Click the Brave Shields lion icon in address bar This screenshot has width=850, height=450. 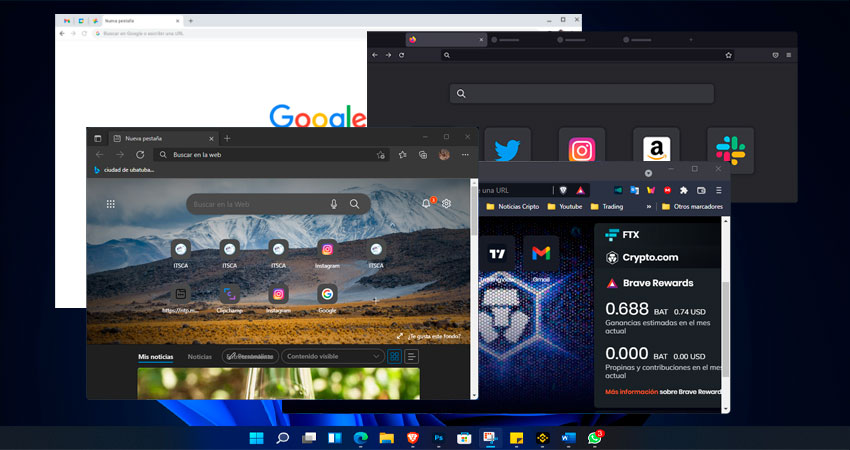[x=563, y=190]
